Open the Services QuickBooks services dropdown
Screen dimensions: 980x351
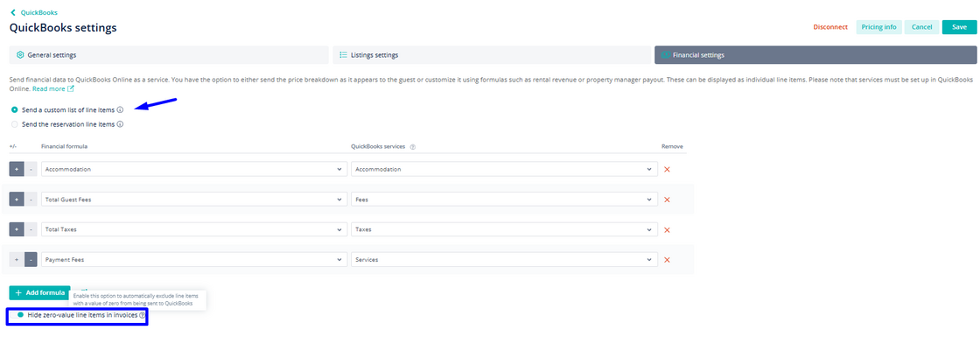[504, 260]
